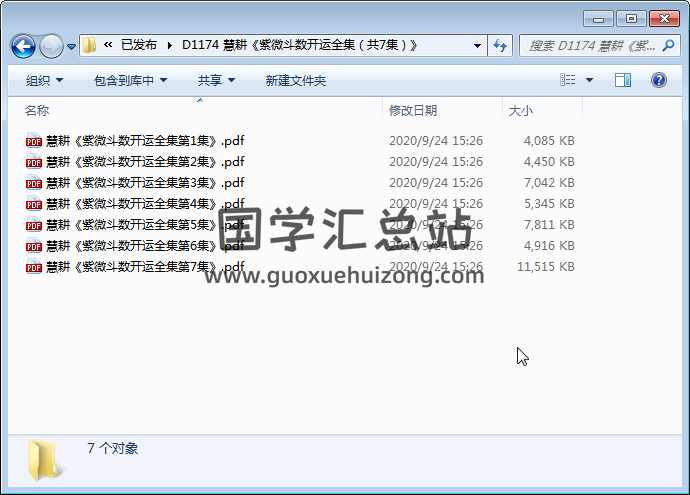Open the 包含到库中 menu
Viewport: 690px width, 495px height.
pyautogui.click(x=130, y=81)
